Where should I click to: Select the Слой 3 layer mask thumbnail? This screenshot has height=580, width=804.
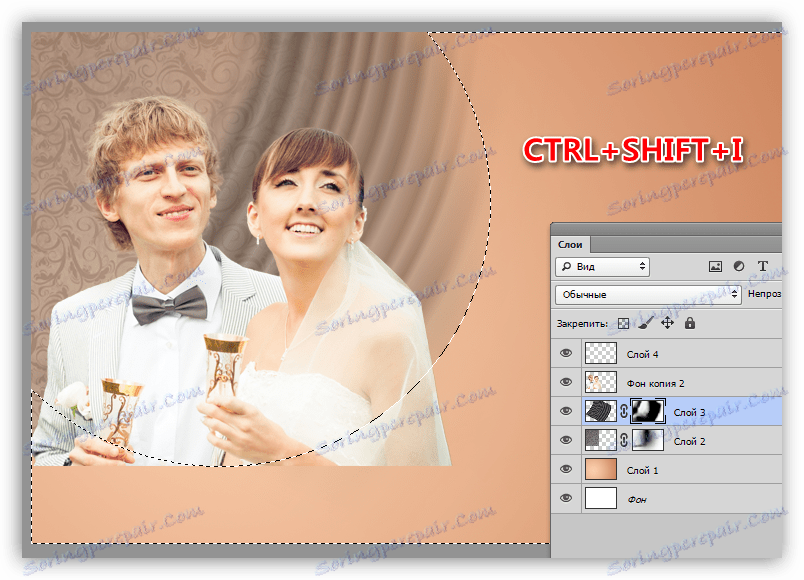click(648, 411)
